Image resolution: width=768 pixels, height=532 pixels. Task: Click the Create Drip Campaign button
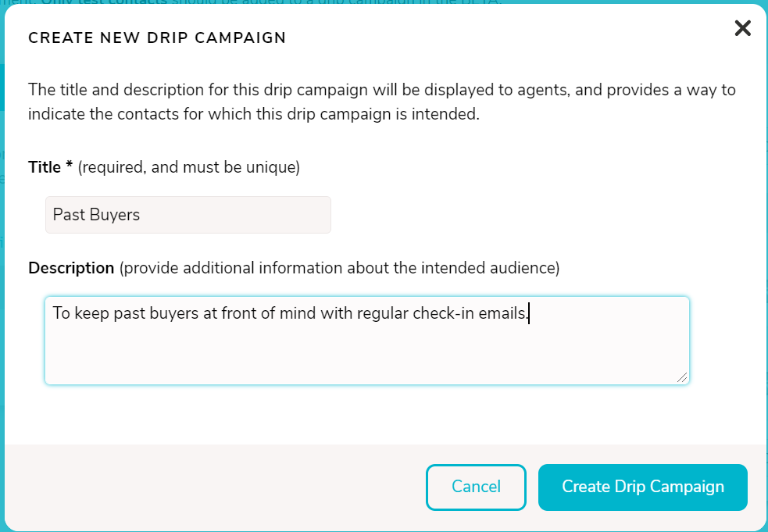click(643, 487)
